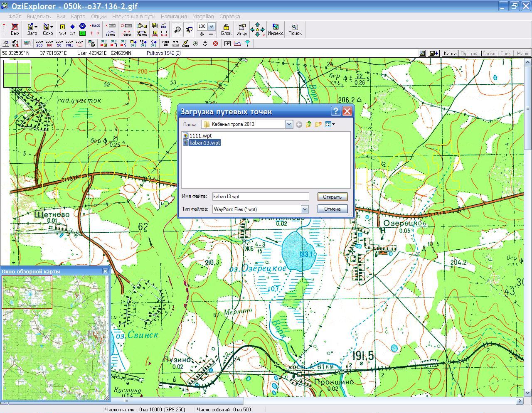532x413 pixels.
Task: Select the Wpt waypoint placement tool
Action: [x=62, y=29]
